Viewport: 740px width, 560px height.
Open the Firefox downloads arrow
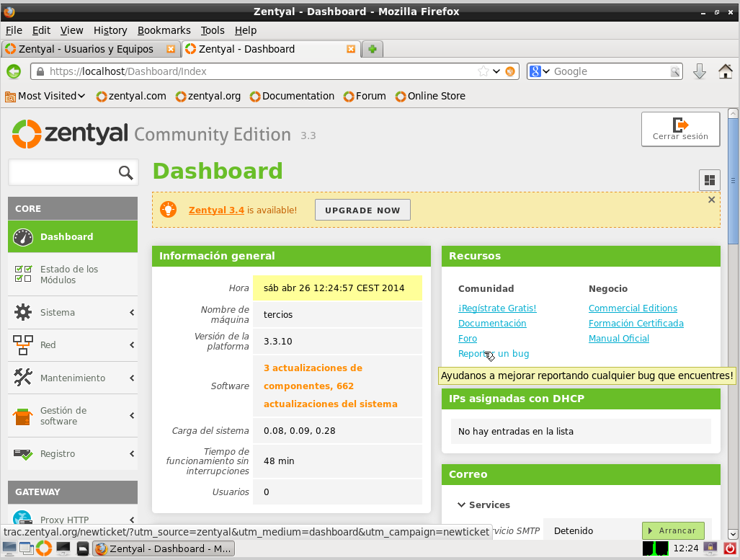[700, 72]
